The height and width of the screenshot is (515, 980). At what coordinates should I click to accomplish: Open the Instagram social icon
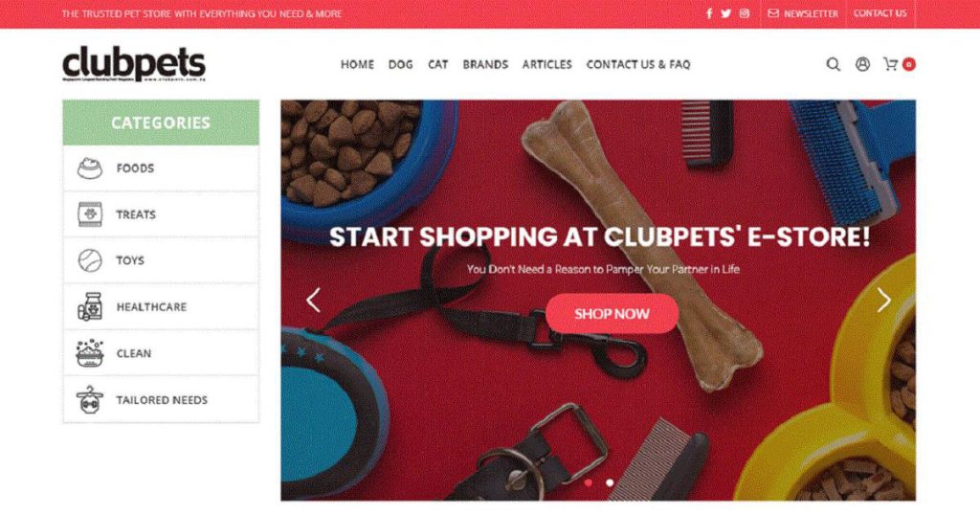[745, 13]
